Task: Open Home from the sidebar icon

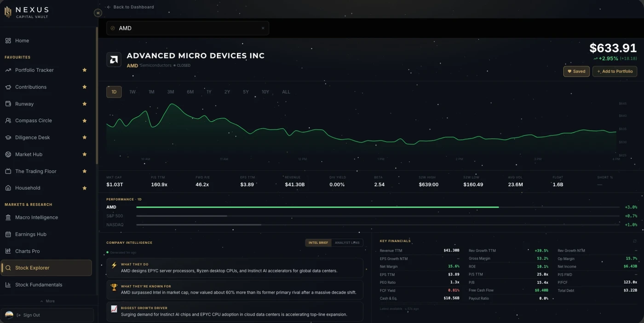Action: coord(8,41)
